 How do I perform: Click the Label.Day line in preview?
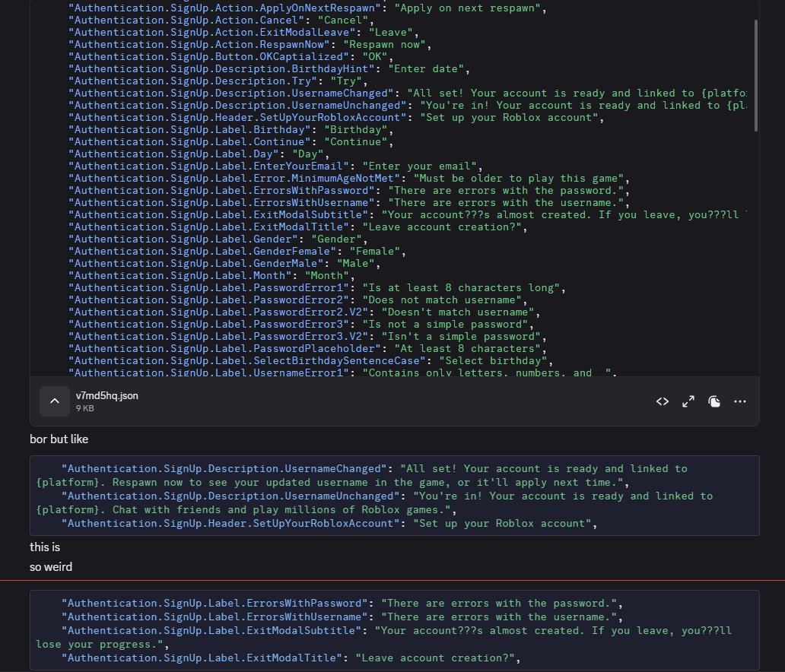tap(199, 154)
